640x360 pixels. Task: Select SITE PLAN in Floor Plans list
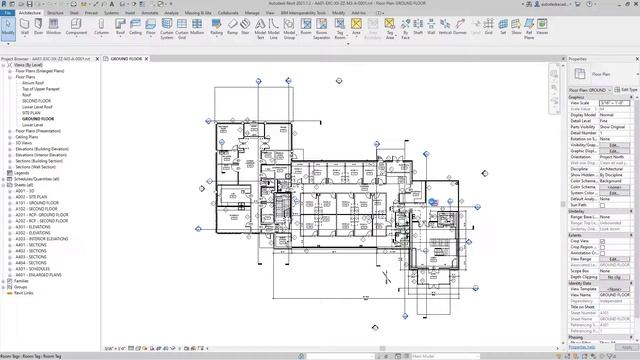(x=31, y=113)
